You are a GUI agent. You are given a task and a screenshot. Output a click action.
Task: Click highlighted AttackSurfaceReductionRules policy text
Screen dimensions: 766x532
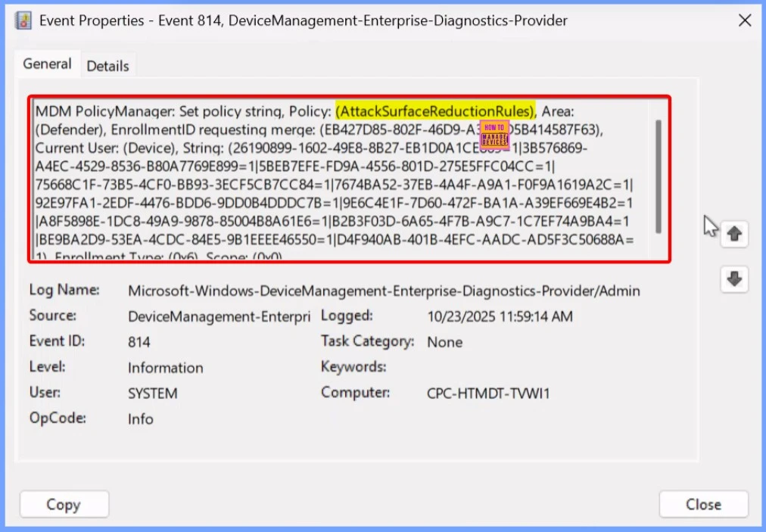point(435,111)
